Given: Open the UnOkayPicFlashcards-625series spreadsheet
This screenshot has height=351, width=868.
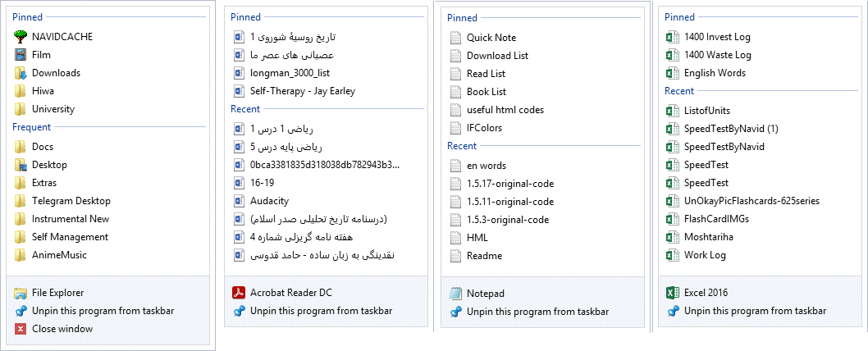Looking at the screenshot, I should [x=751, y=201].
